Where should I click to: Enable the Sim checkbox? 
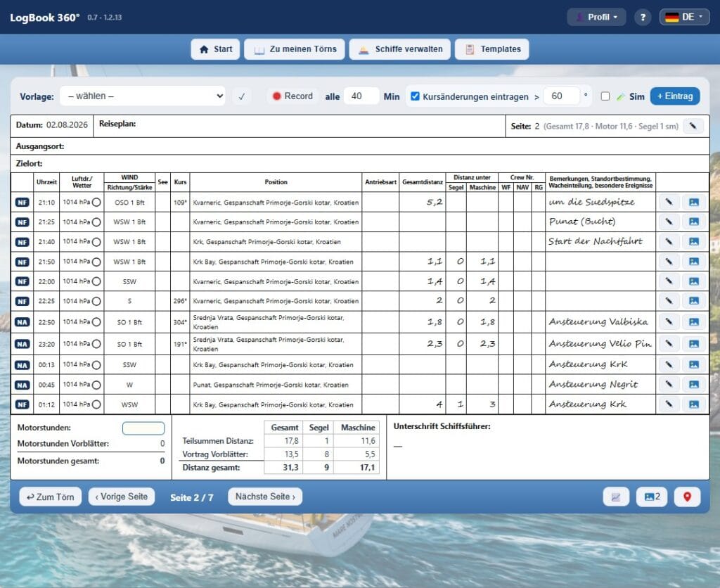point(605,96)
